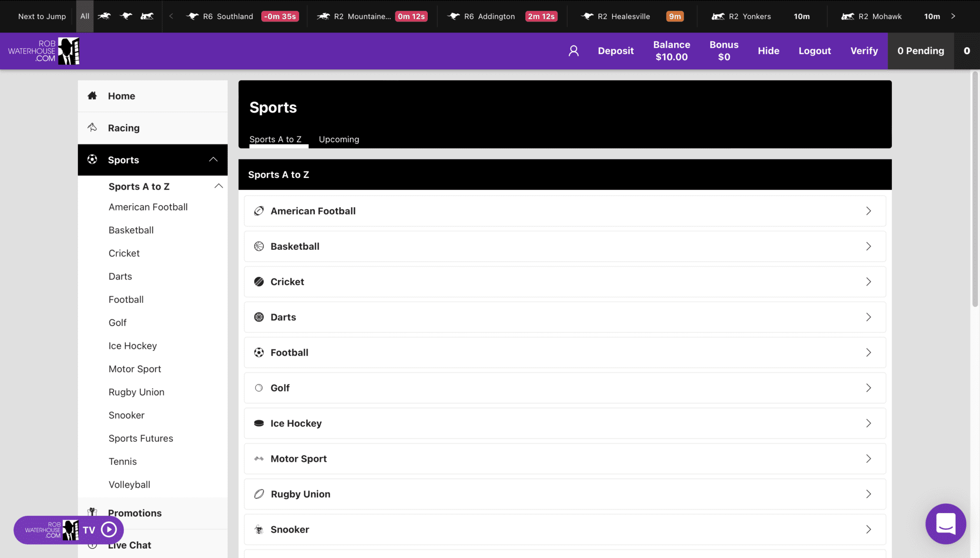The image size is (980, 558).
Task: Open the user account profile icon
Action: coord(573,51)
